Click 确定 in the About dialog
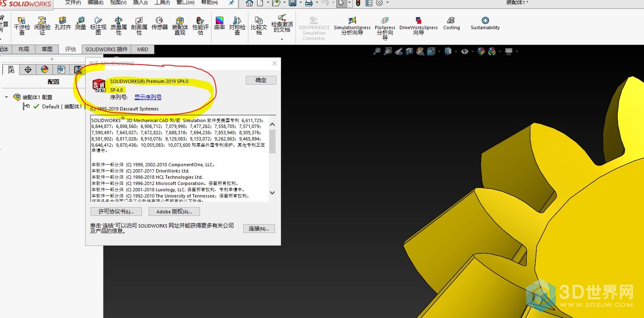The width and height of the screenshot is (644, 318). (x=261, y=80)
